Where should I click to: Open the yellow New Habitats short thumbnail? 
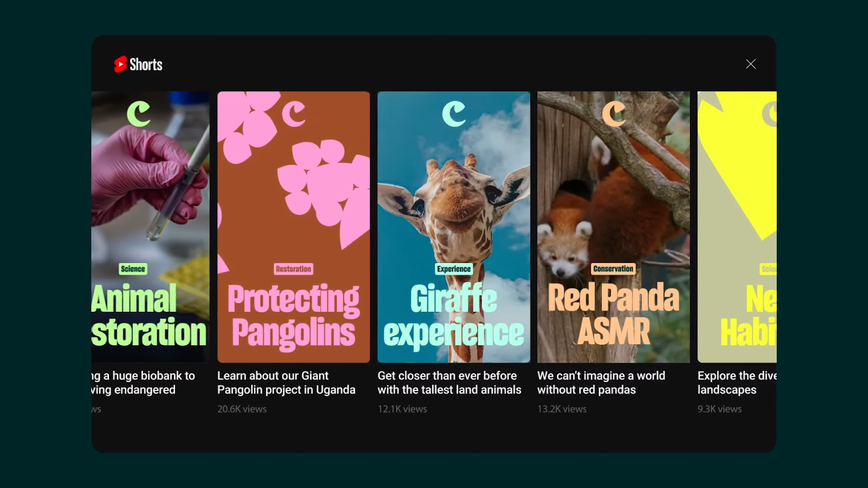(737, 227)
